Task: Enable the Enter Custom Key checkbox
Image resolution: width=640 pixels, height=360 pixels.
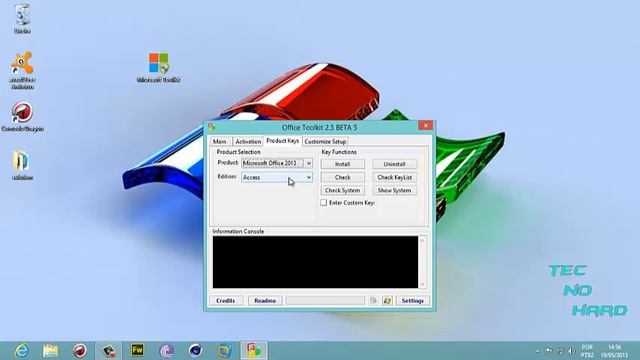Action: [x=324, y=202]
